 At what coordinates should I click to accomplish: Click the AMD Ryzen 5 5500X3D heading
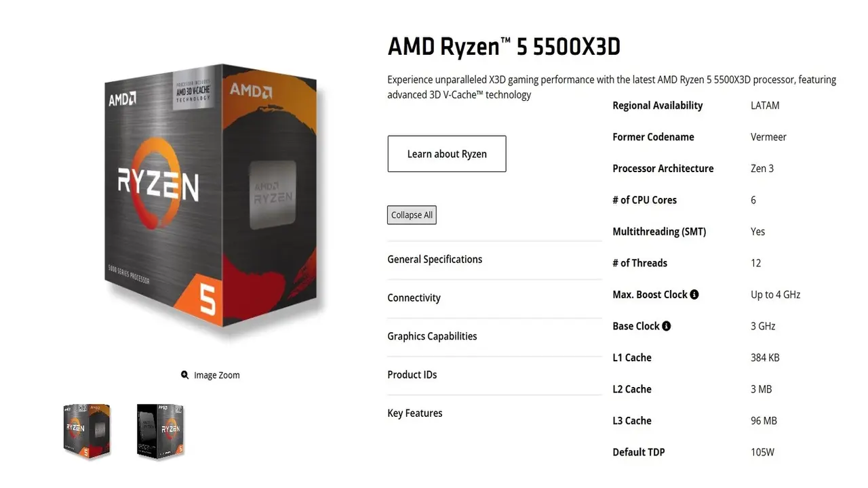pos(503,47)
